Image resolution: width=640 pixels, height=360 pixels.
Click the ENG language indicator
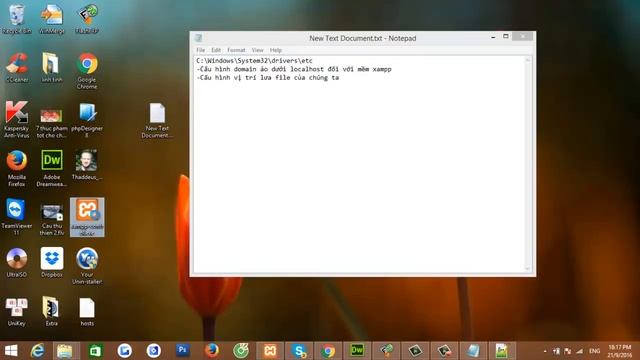pyautogui.click(x=595, y=351)
